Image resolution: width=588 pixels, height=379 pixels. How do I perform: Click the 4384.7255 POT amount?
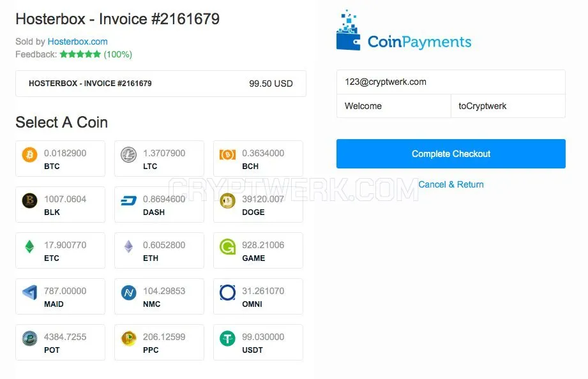click(65, 337)
